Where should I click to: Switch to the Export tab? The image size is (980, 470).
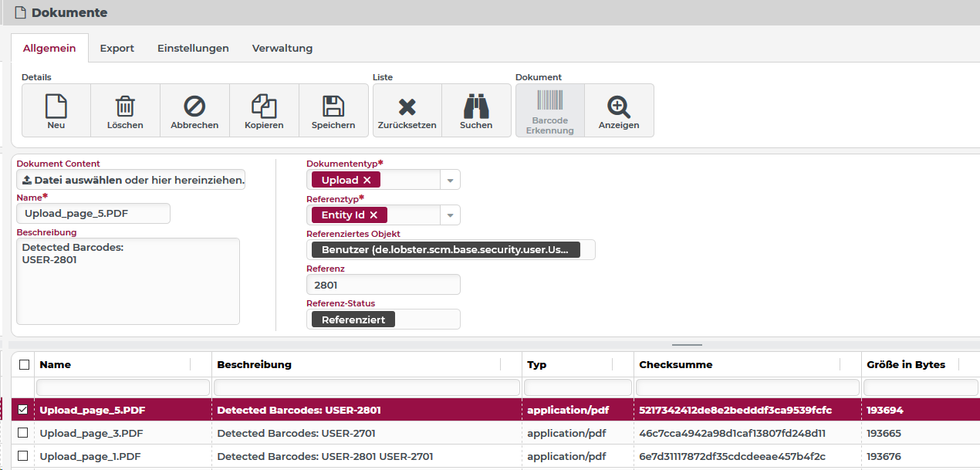tap(117, 48)
